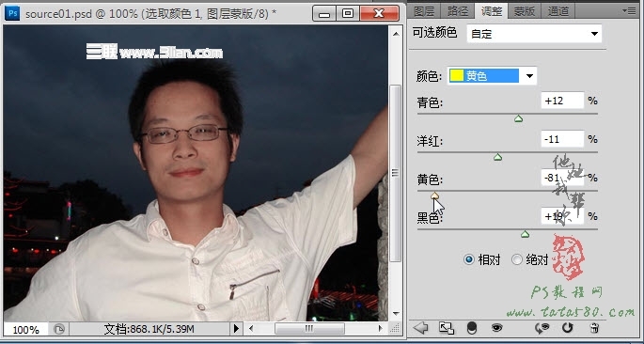The width and height of the screenshot is (644, 344).
Task: Select the 绝对 (Absolute) radio button
Action: (517, 259)
